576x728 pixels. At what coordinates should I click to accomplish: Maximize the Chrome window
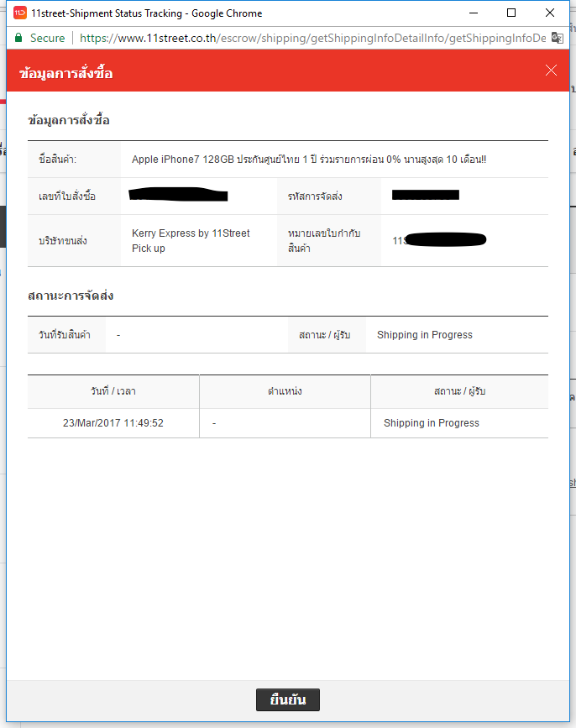[511, 13]
